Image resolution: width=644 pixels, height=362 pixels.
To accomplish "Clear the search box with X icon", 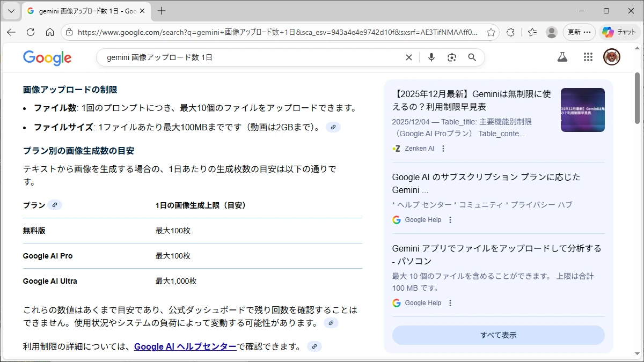I will pyautogui.click(x=409, y=57).
